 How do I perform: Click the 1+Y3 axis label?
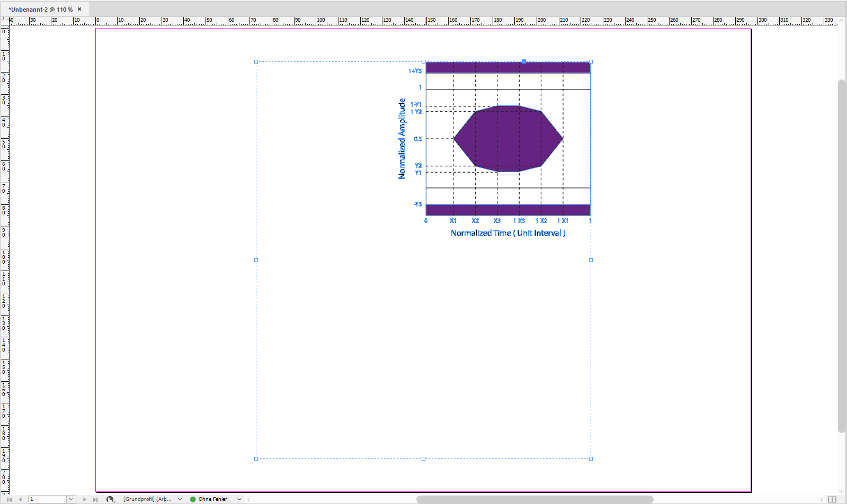(x=415, y=71)
